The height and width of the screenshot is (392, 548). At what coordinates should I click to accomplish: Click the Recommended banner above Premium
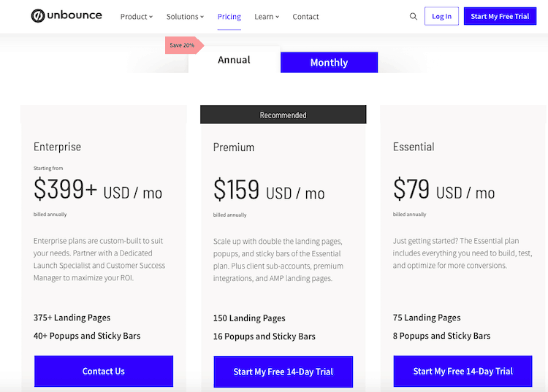coord(283,115)
